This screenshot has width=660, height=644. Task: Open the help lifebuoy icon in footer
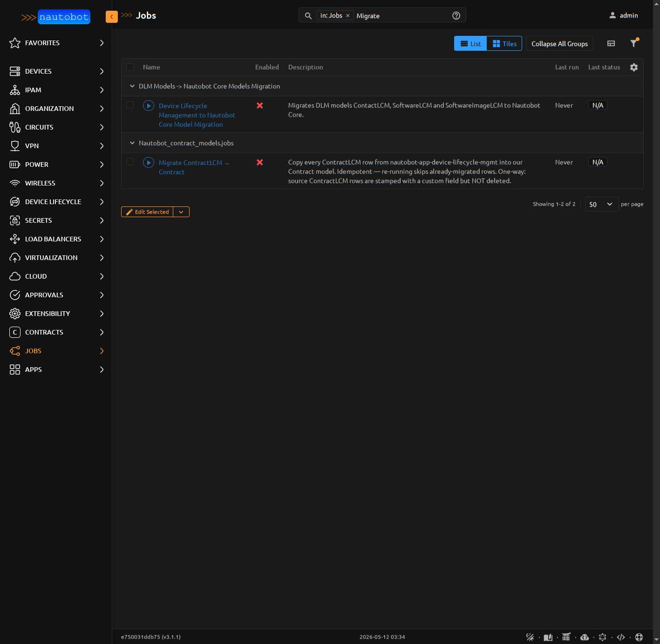click(639, 637)
